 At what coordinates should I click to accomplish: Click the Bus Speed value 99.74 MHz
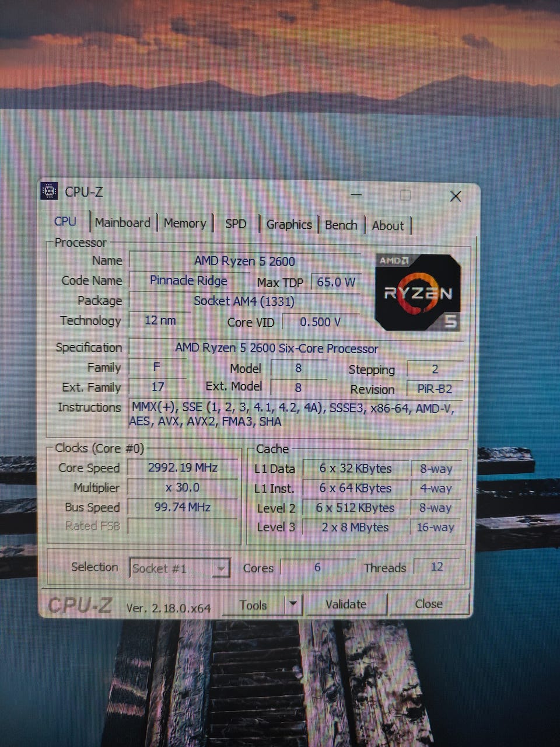click(x=183, y=508)
